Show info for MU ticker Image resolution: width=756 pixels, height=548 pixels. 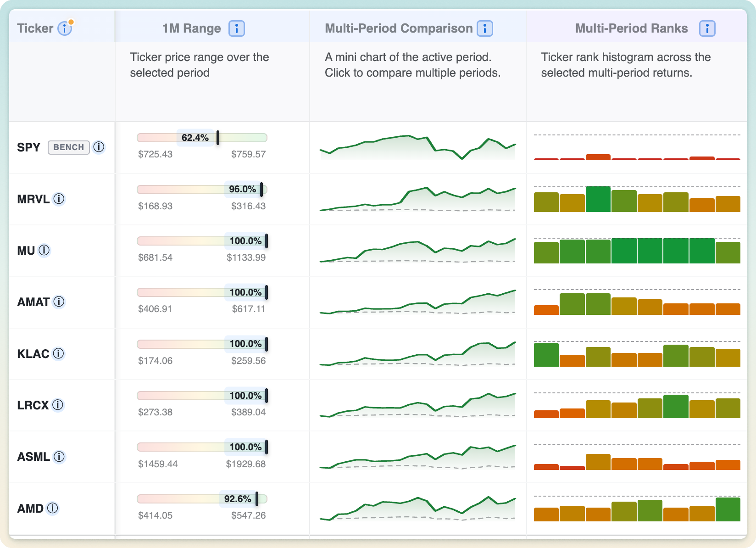pos(44,251)
